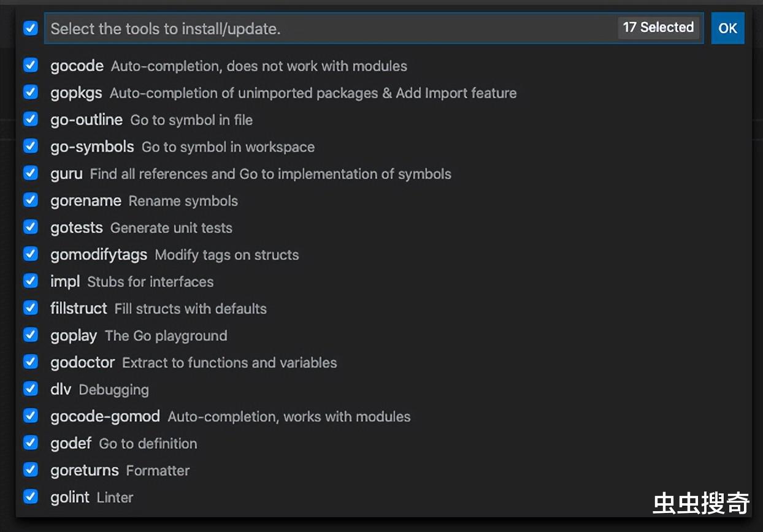Focus the 'Select the tools' input field
Screen dimensions: 763x532
(x=374, y=28)
